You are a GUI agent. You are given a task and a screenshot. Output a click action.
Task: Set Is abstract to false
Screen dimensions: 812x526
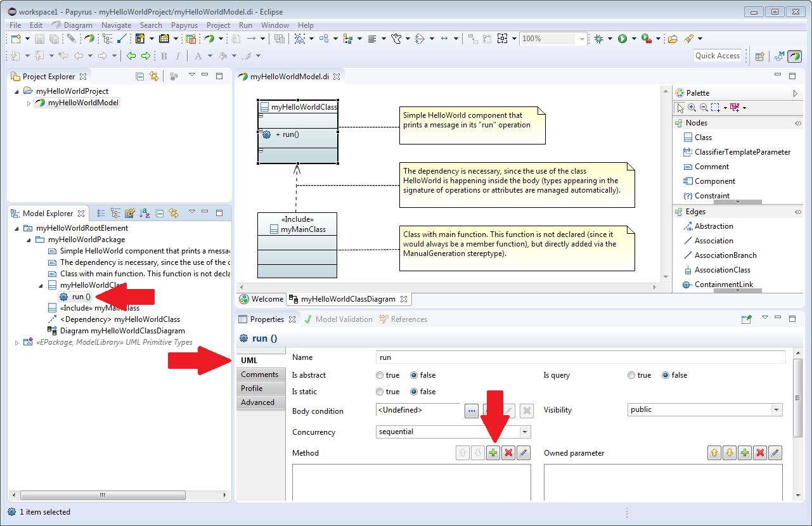pyautogui.click(x=415, y=375)
